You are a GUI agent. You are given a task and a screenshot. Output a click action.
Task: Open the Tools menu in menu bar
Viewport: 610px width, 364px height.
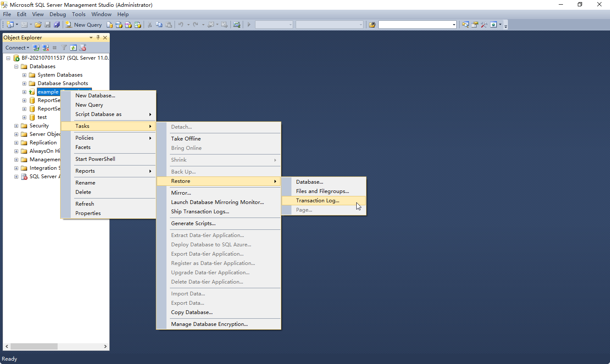point(79,14)
